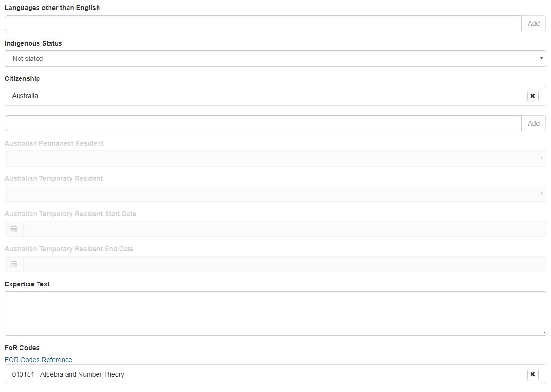Select the 010101 FoR code entry row

(275, 374)
